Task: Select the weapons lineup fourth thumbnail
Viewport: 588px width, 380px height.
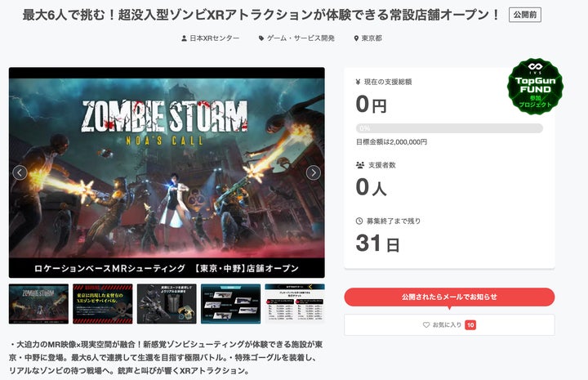Action: [230, 304]
